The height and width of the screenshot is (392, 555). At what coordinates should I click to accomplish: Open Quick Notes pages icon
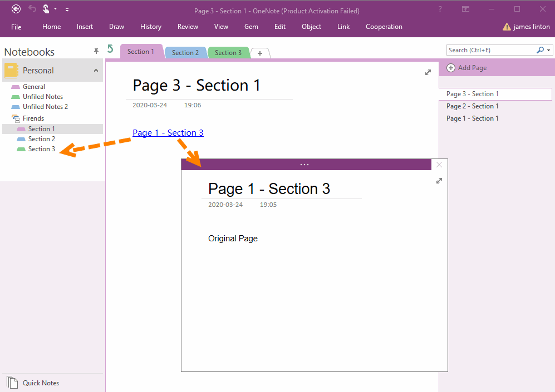(12, 383)
